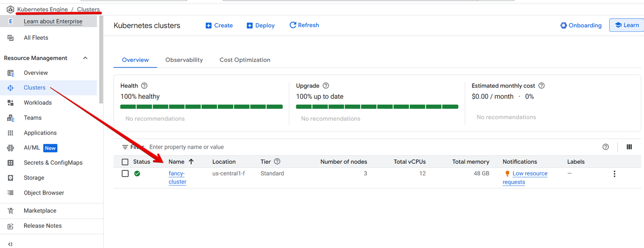This screenshot has width=644, height=248.
Task: Click the All Fleets icon
Action: [11, 38]
